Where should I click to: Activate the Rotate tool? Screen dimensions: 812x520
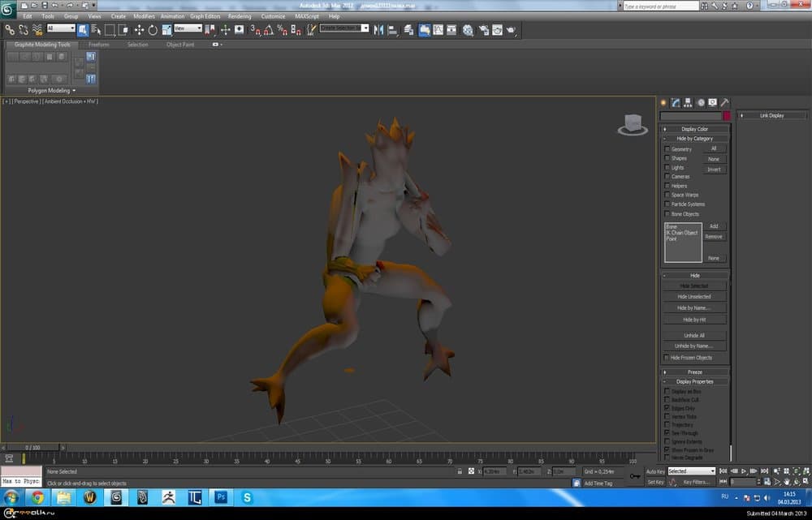(153, 30)
